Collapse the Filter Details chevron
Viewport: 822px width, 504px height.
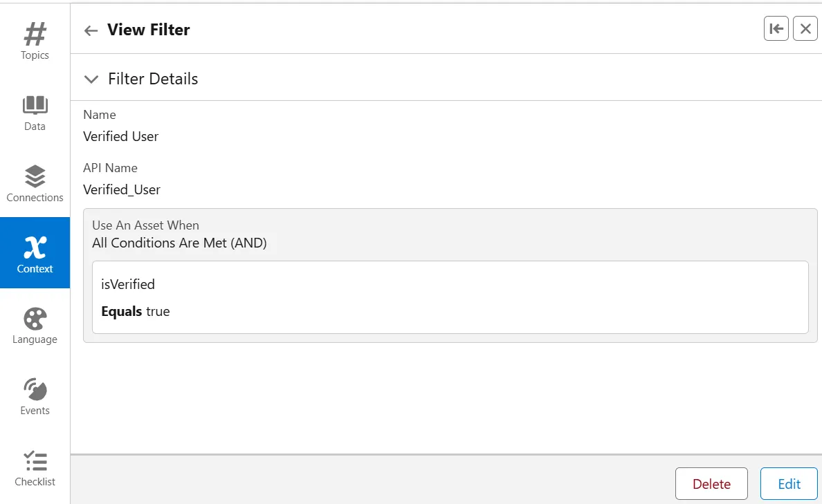click(91, 80)
